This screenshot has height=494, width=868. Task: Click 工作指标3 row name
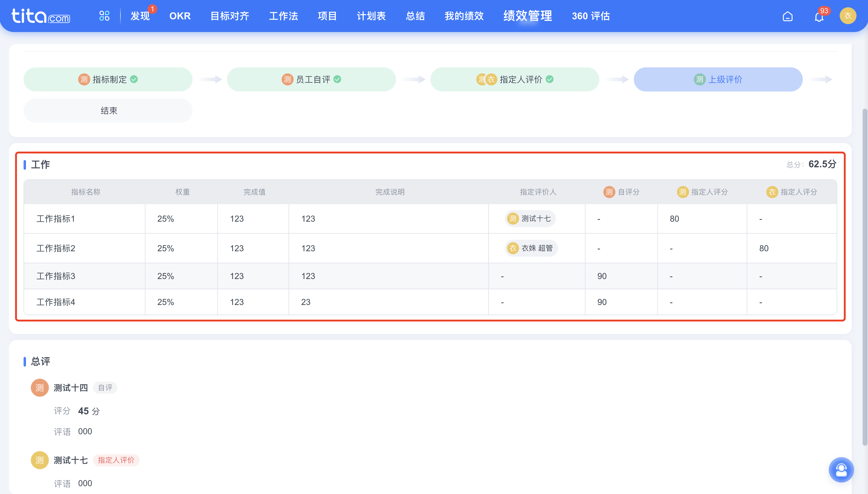pos(56,276)
